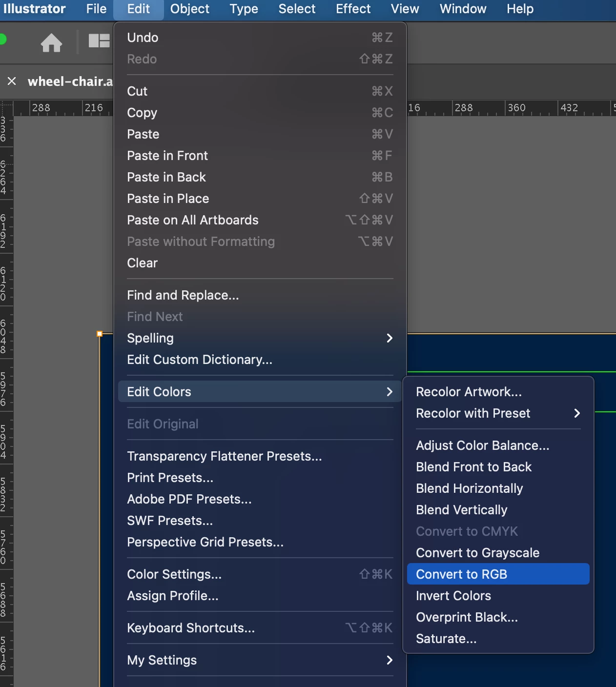Image resolution: width=616 pixels, height=687 pixels.
Task: Select Paste in Back
Action: click(260, 177)
